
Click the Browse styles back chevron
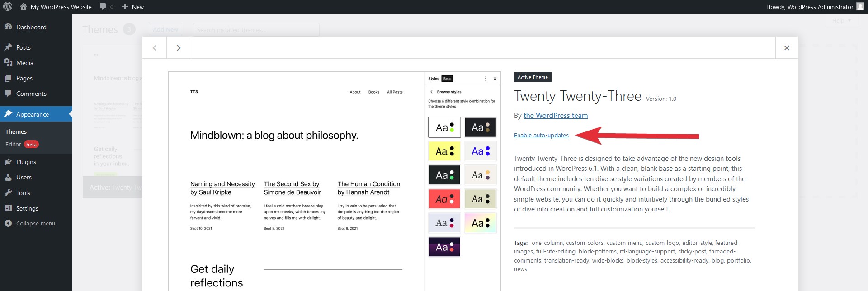(x=431, y=92)
